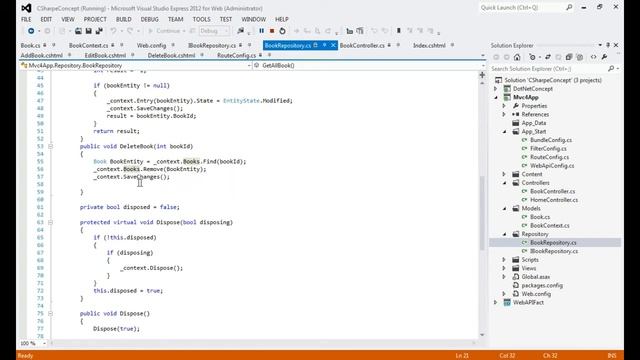
Task: Open the DEBUG menu
Action: pyautogui.click(x=149, y=19)
